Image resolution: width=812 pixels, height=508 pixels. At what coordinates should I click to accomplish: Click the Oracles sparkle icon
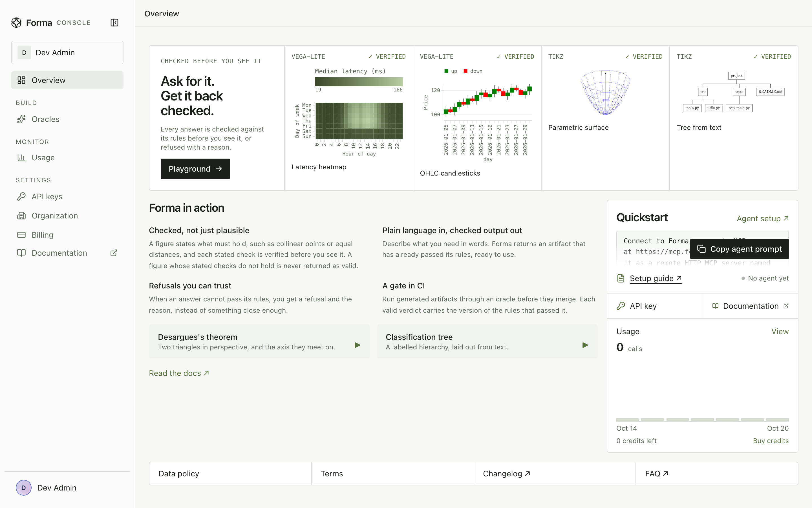coord(21,119)
